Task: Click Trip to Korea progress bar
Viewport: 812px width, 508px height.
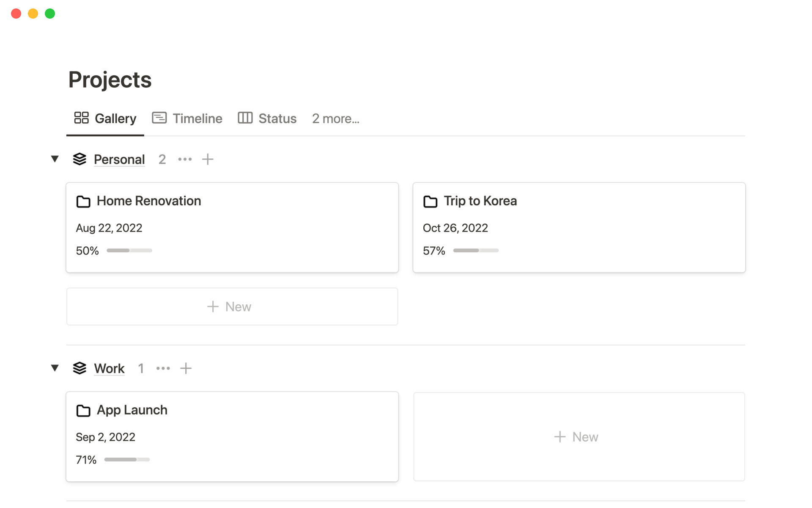Action: 476,251
